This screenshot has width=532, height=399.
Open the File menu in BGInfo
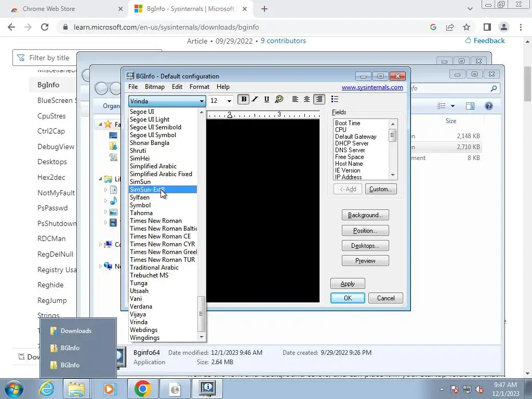click(x=133, y=87)
